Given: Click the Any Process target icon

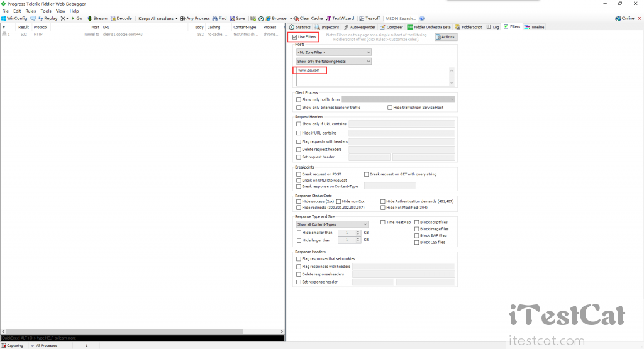Looking at the screenshot, I should point(183,18).
